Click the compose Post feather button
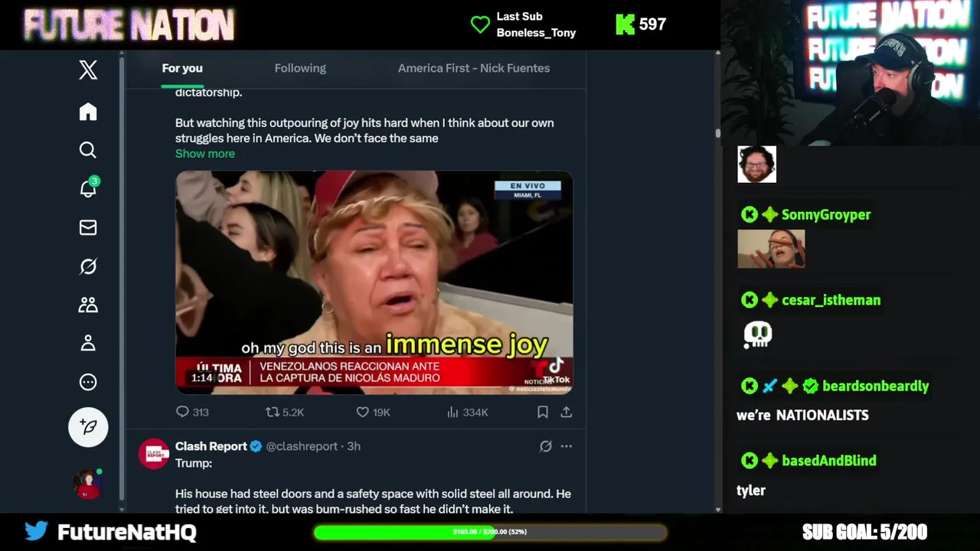The width and height of the screenshot is (980, 551). pyautogui.click(x=88, y=426)
